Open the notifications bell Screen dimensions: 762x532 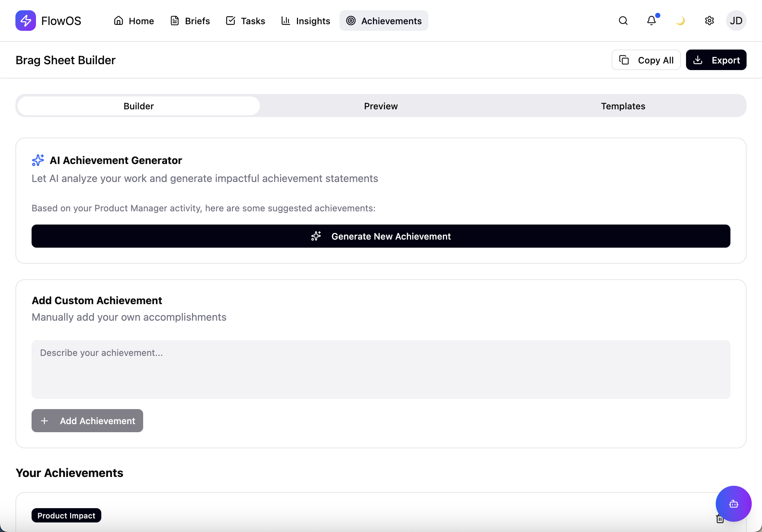coord(652,21)
